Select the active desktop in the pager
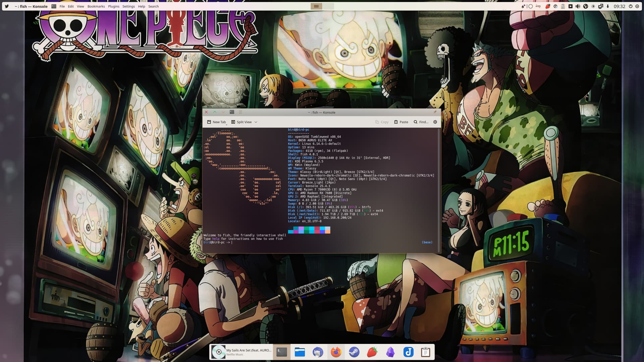644x362 pixels. click(x=316, y=6)
